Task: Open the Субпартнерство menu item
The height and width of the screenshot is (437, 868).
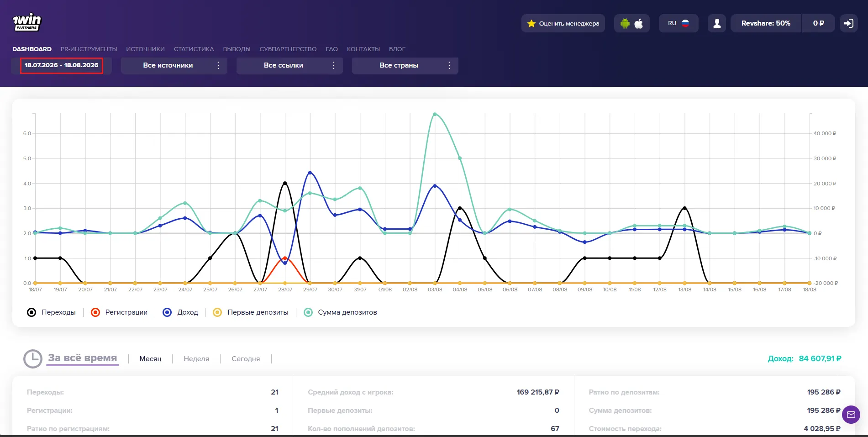Action: coord(288,49)
